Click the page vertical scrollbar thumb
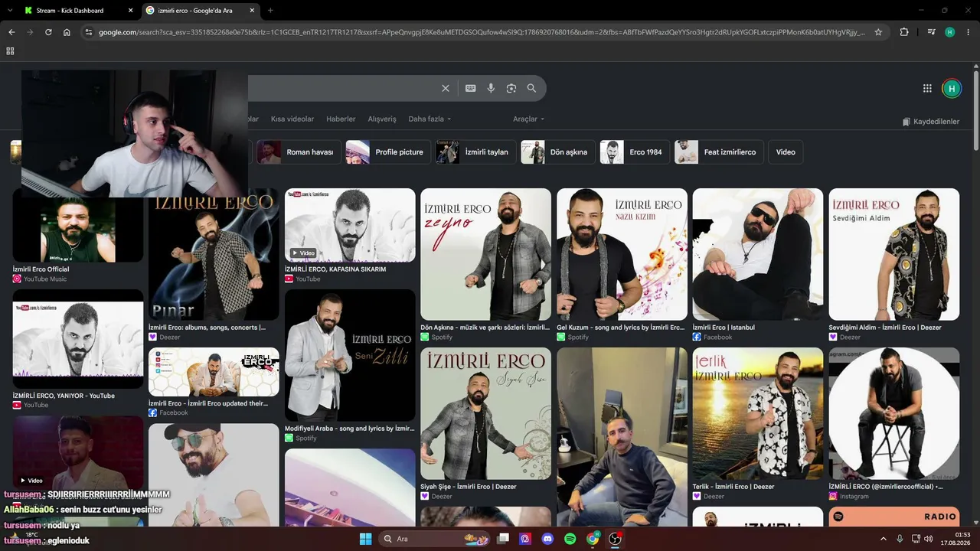This screenshot has width=980, height=551. coord(976,111)
